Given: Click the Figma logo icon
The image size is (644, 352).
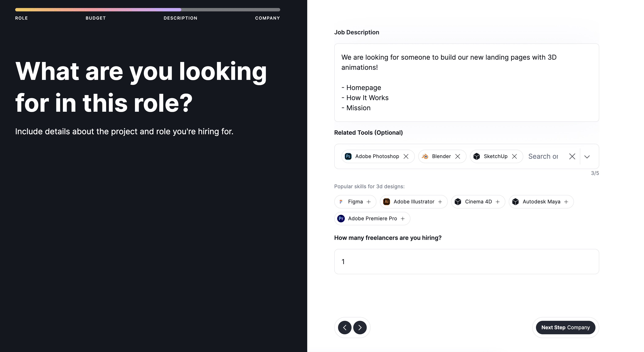Looking at the screenshot, I should (341, 202).
